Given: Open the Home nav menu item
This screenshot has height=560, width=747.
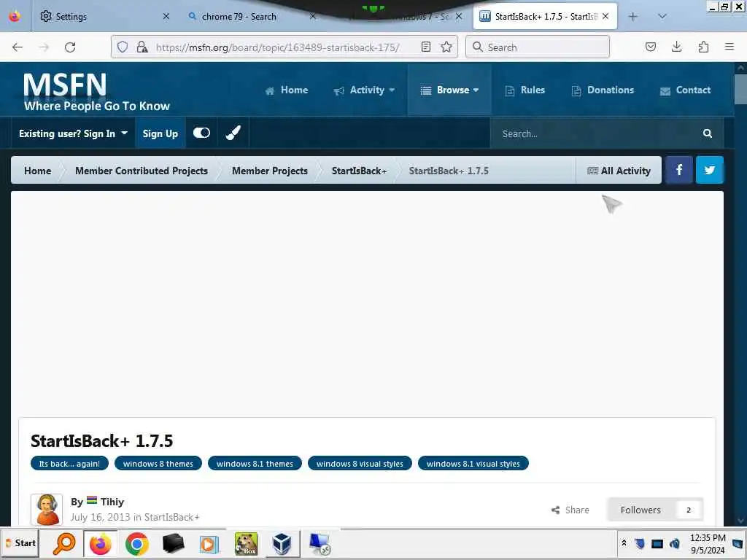Looking at the screenshot, I should point(287,90).
